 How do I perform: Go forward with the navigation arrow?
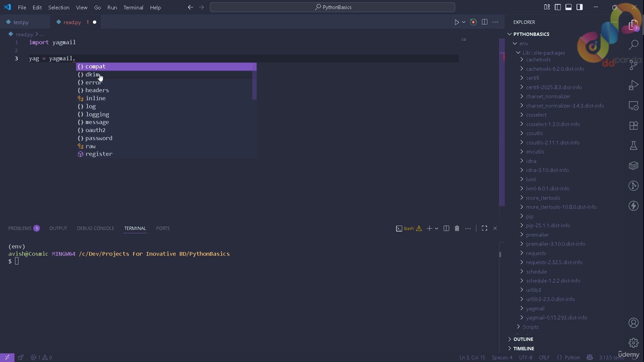tap(202, 7)
